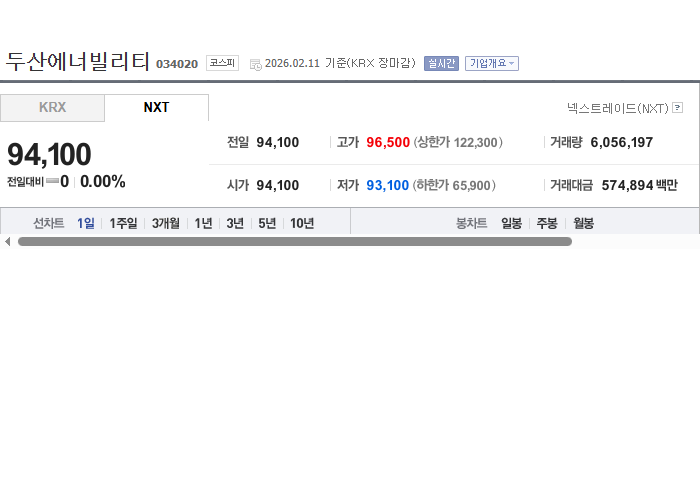Click the 실시간 badge button
This screenshot has height=490, width=700.
pyautogui.click(x=441, y=63)
